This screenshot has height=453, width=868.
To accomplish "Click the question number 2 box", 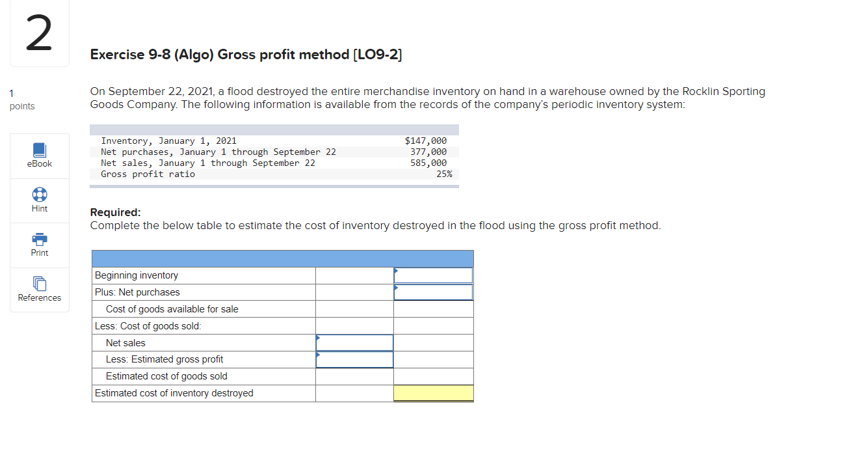I will click(x=39, y=33).
